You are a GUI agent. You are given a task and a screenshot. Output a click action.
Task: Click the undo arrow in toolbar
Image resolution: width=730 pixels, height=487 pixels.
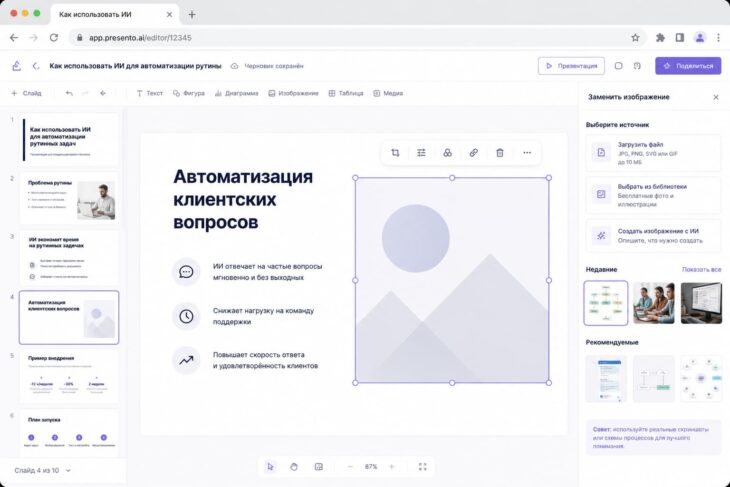pyautogui.click(x=69, y=93)
